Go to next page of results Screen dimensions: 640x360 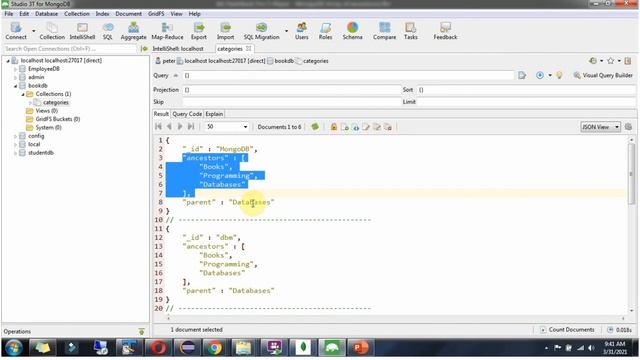pos(180,127)
